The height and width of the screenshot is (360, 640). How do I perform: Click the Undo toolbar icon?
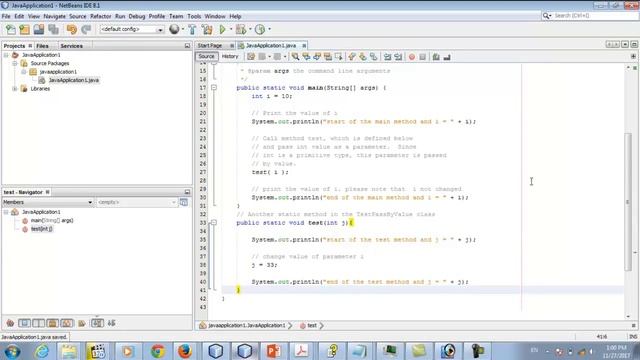[x=72, y=29]
